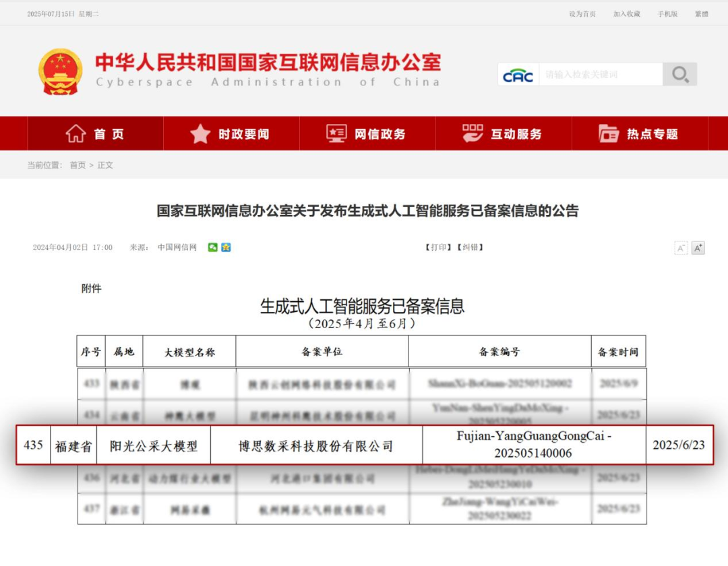This screenshot has width=728, height=566.
Task: Open the 热点专题 navigation item
Action: 640,133
